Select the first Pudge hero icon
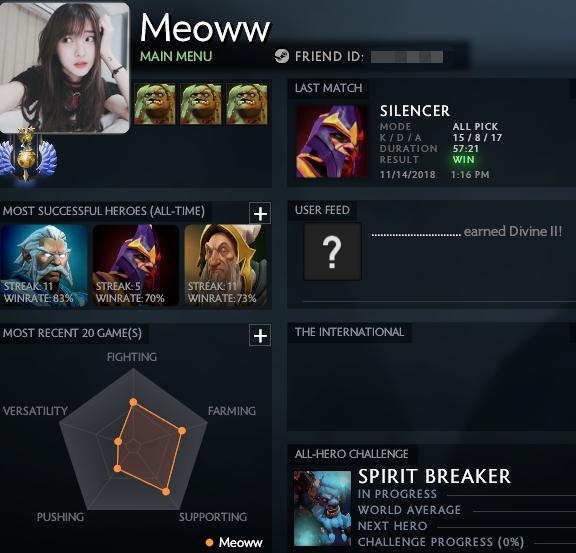576x553 pixels. [x=155, y=104]
